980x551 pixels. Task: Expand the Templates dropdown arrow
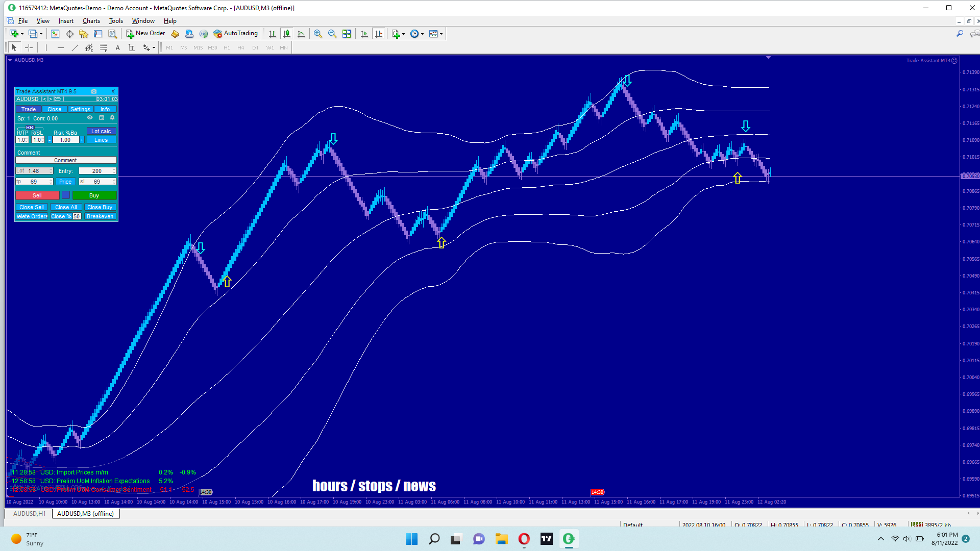442,34
